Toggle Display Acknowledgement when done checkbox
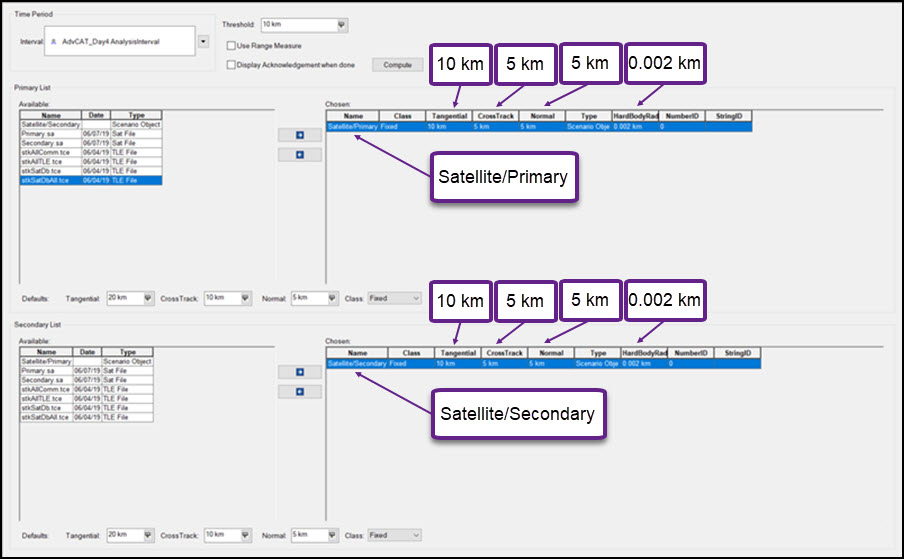This screenshot has height=559, width=904. click(x=231, y=65)
